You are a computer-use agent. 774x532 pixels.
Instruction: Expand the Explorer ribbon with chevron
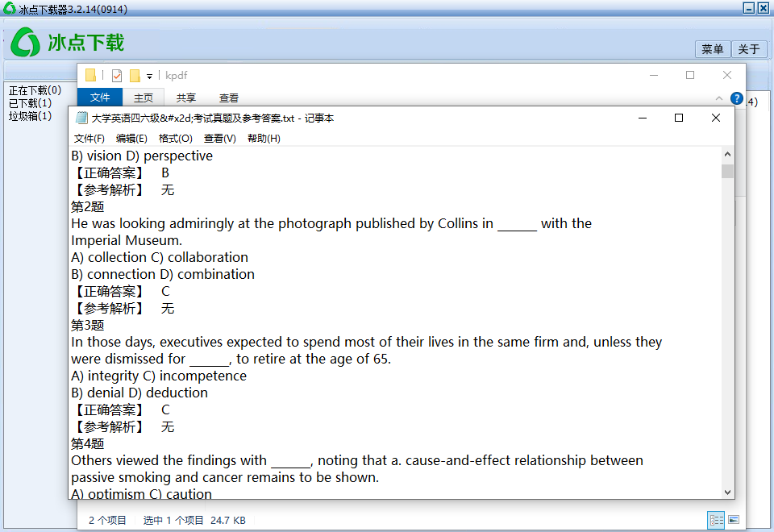[719, 98]
